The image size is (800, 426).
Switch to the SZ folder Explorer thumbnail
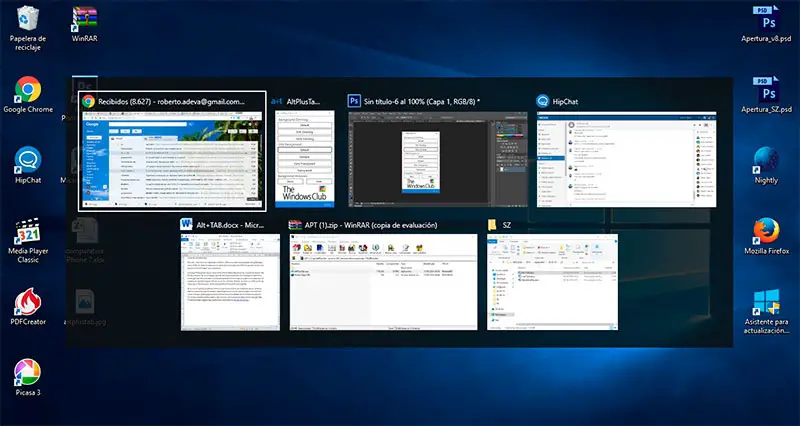[x=552, y=282]
